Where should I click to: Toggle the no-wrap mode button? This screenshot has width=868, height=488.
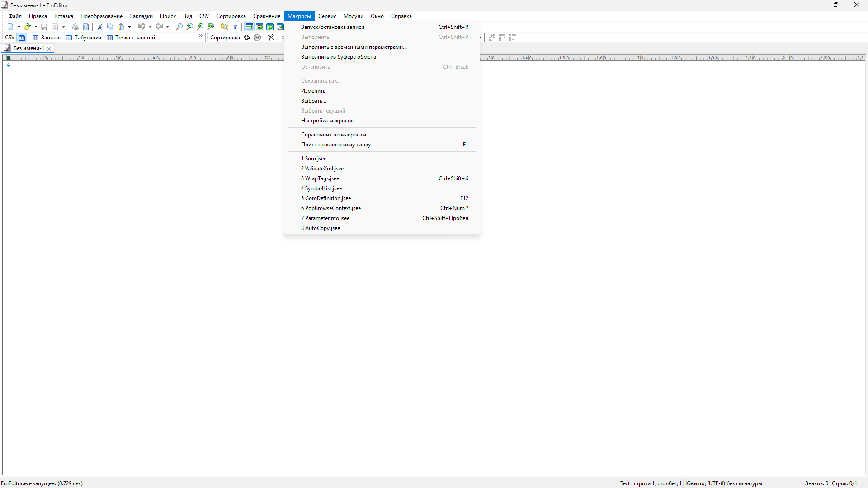(x=249, y=27)
